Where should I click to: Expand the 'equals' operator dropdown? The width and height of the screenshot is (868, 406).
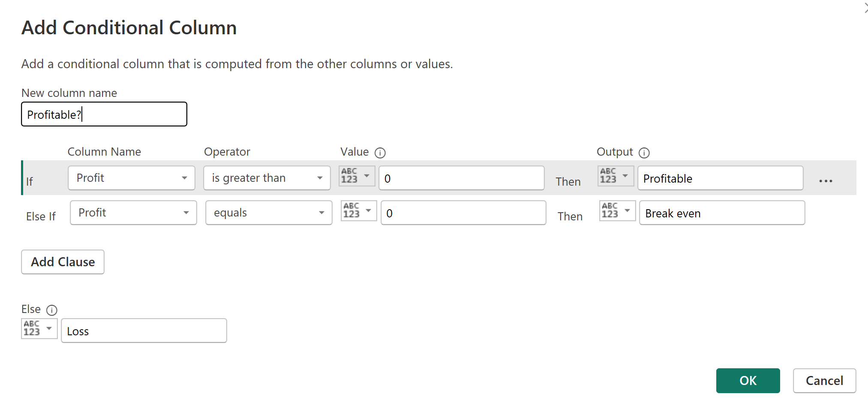click(268, 213)
